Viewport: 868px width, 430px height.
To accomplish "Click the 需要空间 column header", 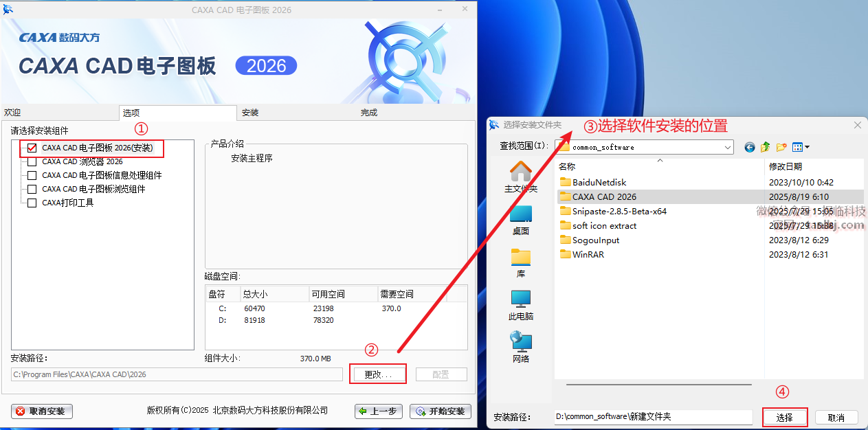I will (x=412, y=294).
